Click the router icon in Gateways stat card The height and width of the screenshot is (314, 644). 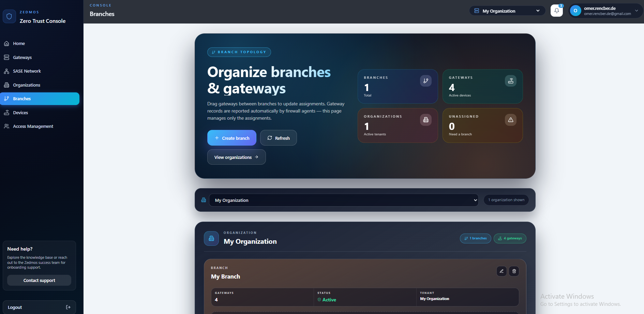tap(511, 81)
